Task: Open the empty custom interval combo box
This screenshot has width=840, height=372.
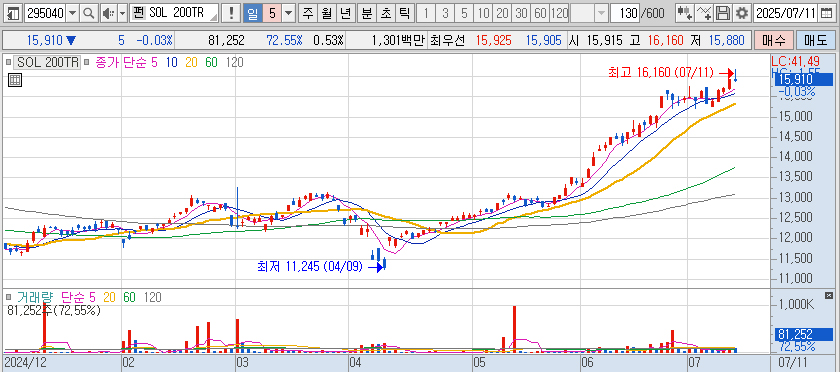Action: [589, 13]
